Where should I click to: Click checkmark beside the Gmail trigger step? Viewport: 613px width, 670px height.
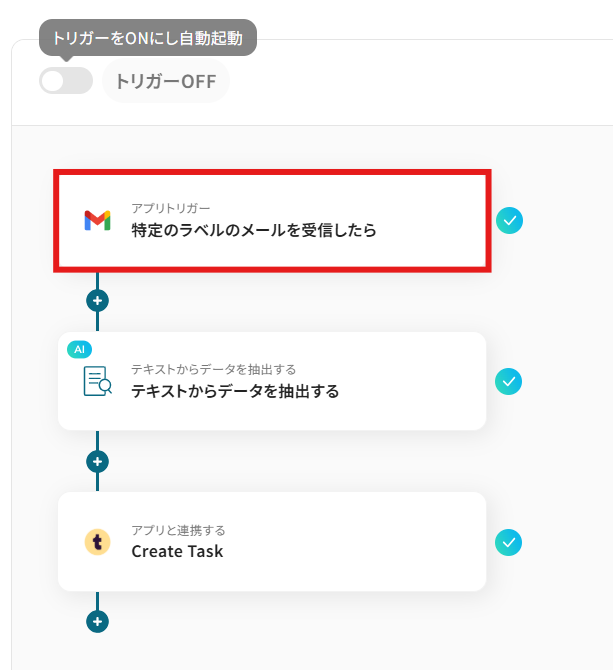pos(509,220)
